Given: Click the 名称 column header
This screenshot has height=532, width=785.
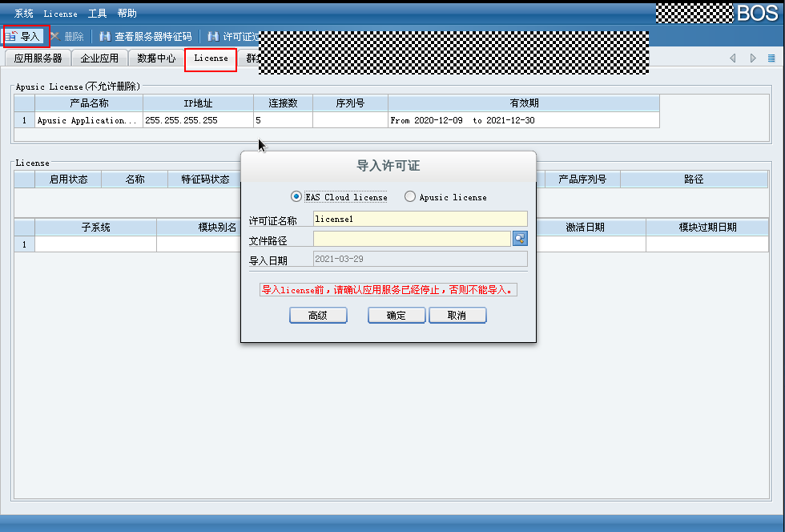Looking at the screenshot, I should 135,179.
